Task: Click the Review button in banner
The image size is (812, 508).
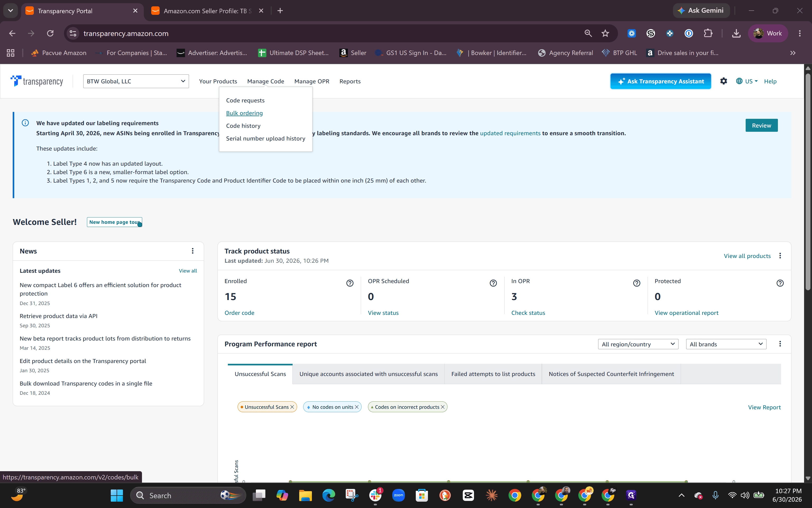Action: point(761,125)
